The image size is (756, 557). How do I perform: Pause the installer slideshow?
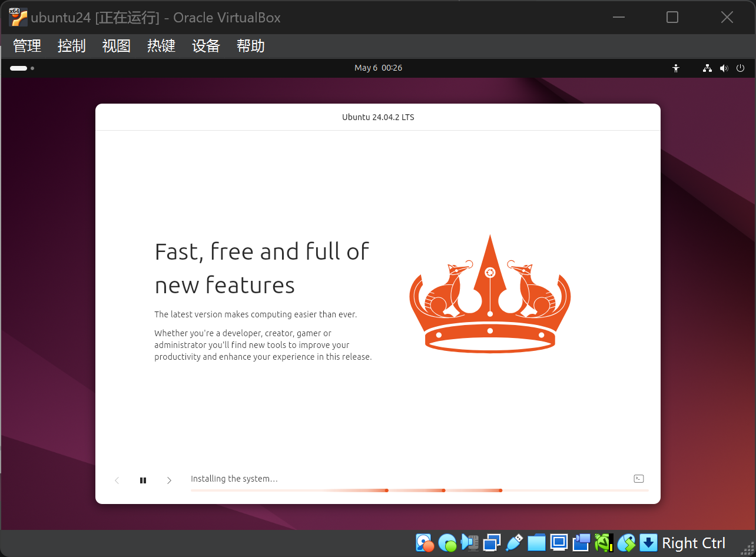click(x=143, y=480)
